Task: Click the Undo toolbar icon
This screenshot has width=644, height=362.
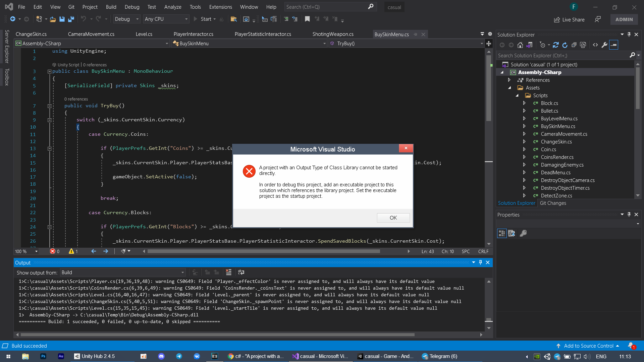Action: click(x=84, y=19)
